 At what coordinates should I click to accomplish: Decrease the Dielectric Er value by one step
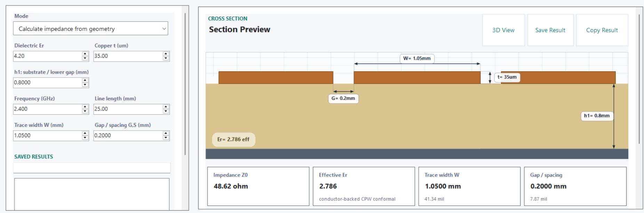point(85,58)
